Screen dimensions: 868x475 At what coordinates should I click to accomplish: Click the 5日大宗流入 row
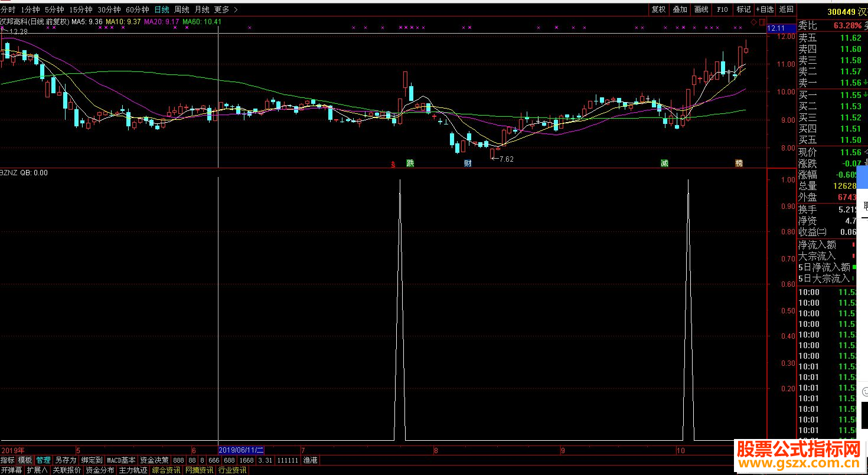(x=827, y=279)
